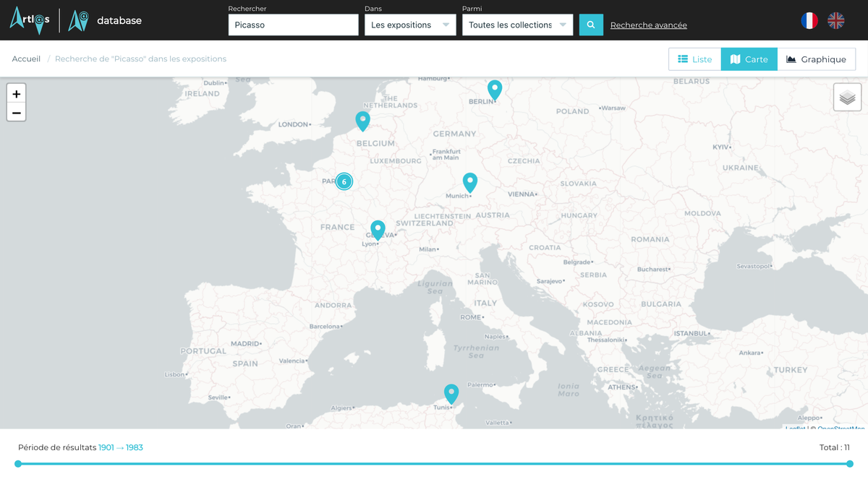The image size is (868, 482).
Task: Open the Munich map marker
Action: [470, 182]
